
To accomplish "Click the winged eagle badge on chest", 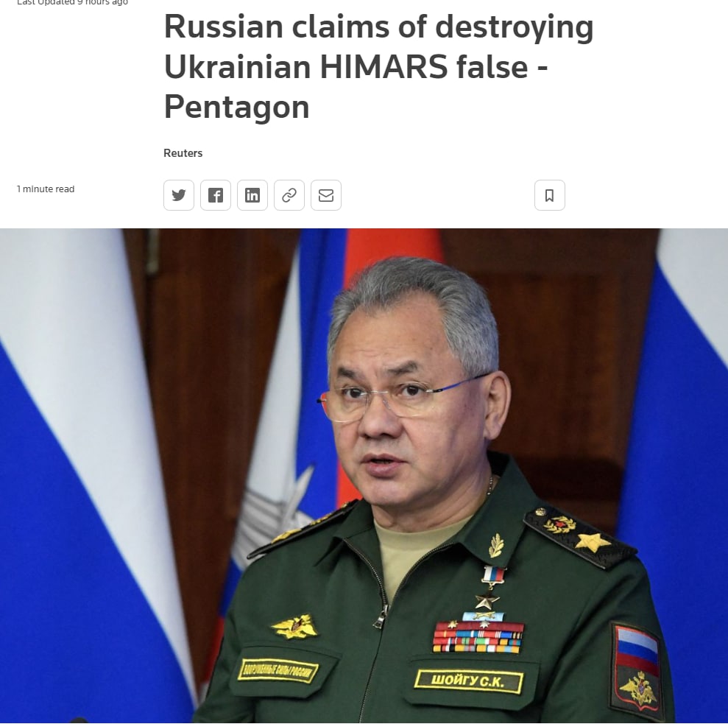I will pyautogui.click(x=294, y=627).
